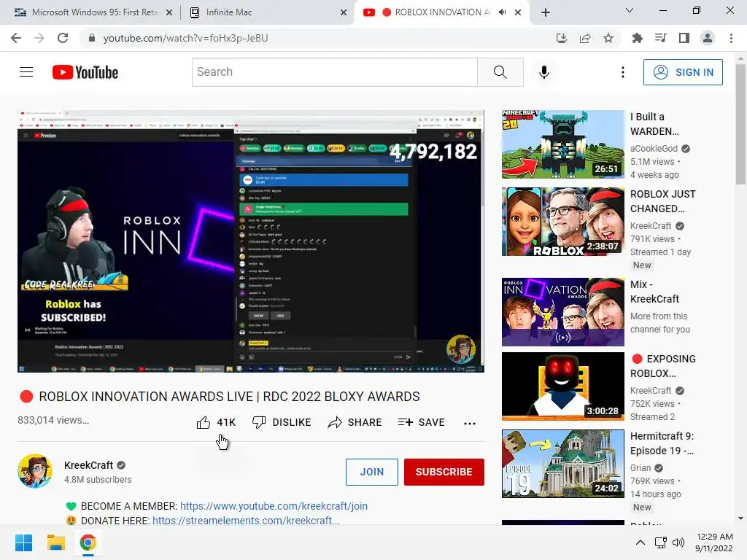Join the KreekCraft channel membership
Image resolution: width=747 pixels, height=560 pixels.
tap(371, 472)
